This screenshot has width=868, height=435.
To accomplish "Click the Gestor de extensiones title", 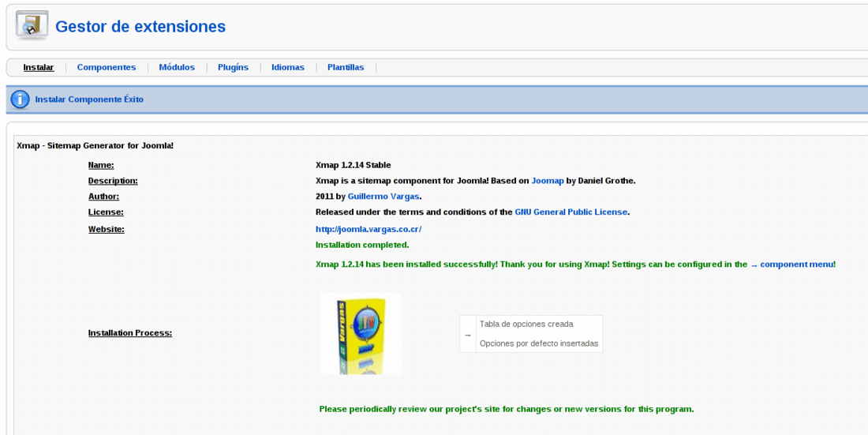I will click(x=140, y=26).
